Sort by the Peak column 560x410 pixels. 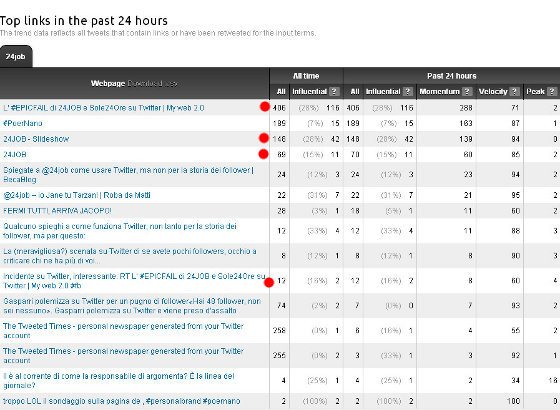pyautogui.click(x=535, y=91)
